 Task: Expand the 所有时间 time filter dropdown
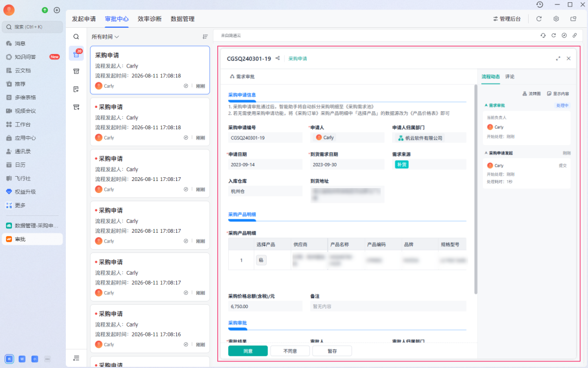106,37
